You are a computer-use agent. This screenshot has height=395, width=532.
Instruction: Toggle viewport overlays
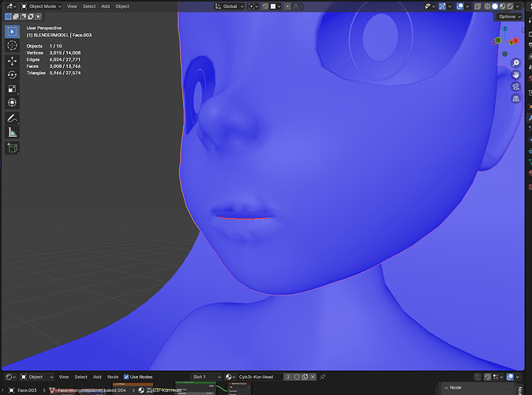point(460,6)
